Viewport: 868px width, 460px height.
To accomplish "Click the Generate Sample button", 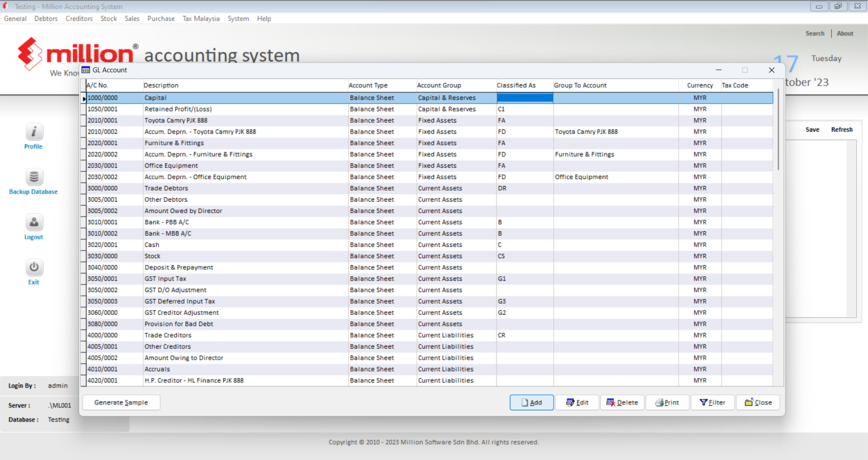I will click(121, 402).
